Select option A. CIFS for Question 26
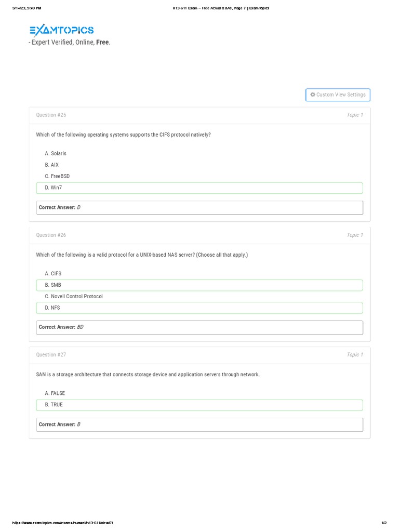399x532 pixels. (x=53, y=273)
